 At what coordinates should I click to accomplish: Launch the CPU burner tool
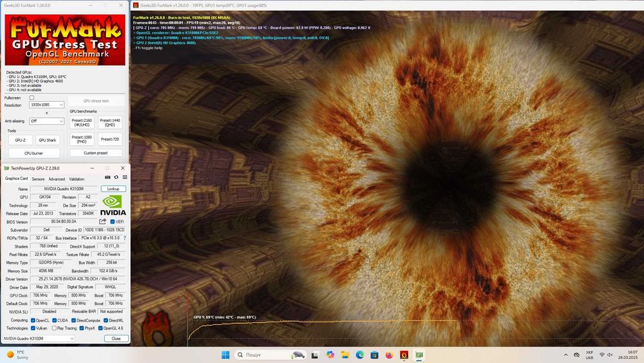coord(33,153)
